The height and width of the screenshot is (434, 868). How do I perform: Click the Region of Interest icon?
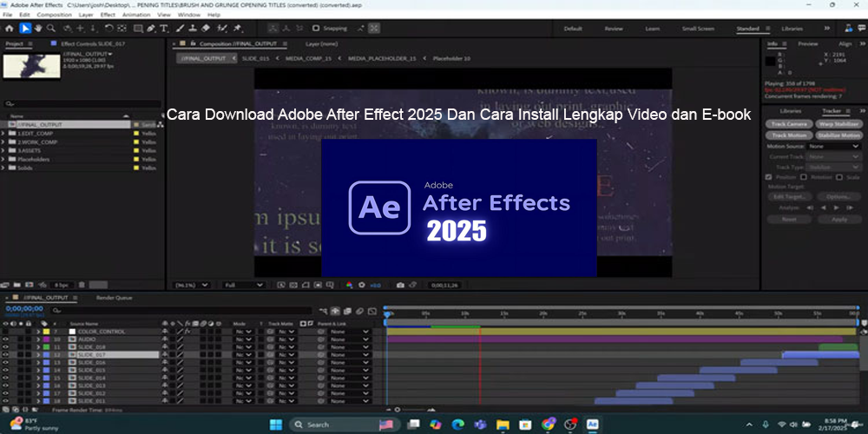coord(318,285)
